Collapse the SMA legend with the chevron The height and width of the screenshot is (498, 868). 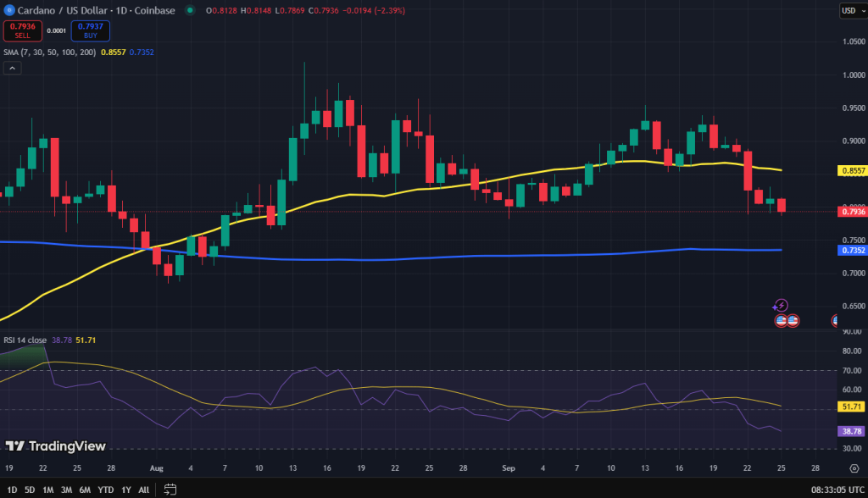pyautogui.click(x=11, y=67)
